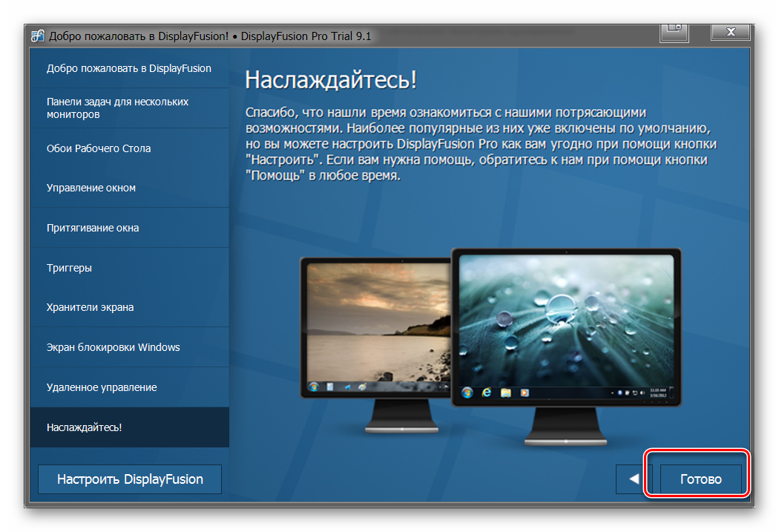Switch to the 'Управление окном' section
779x532 pixels.
pyautogui.click(x=129, y=188)
